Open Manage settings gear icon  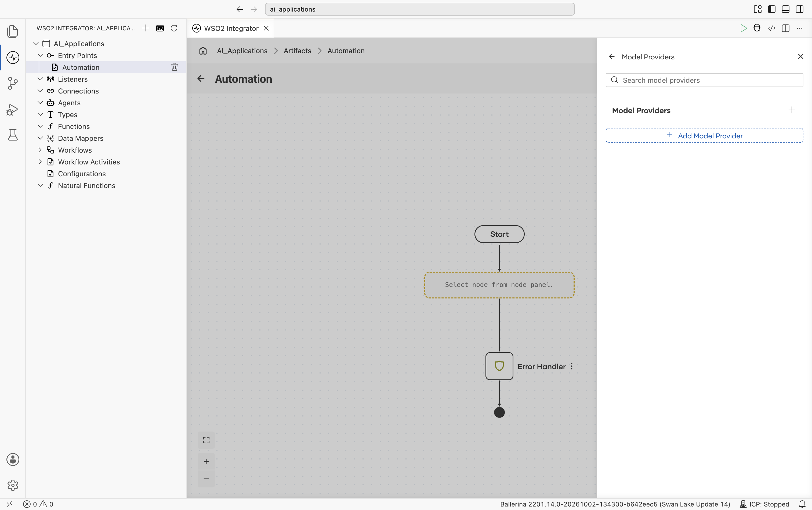coord(13,485)
